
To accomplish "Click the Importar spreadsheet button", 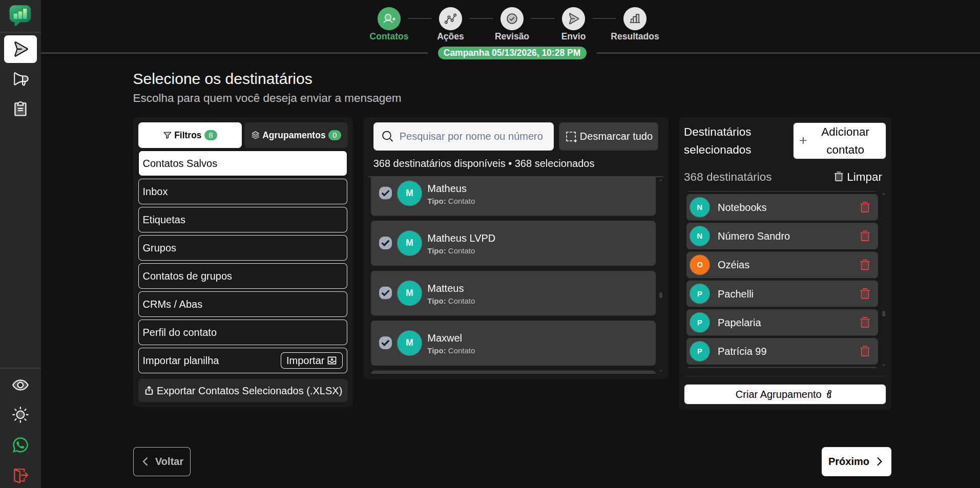I will [x=311, y=360].
